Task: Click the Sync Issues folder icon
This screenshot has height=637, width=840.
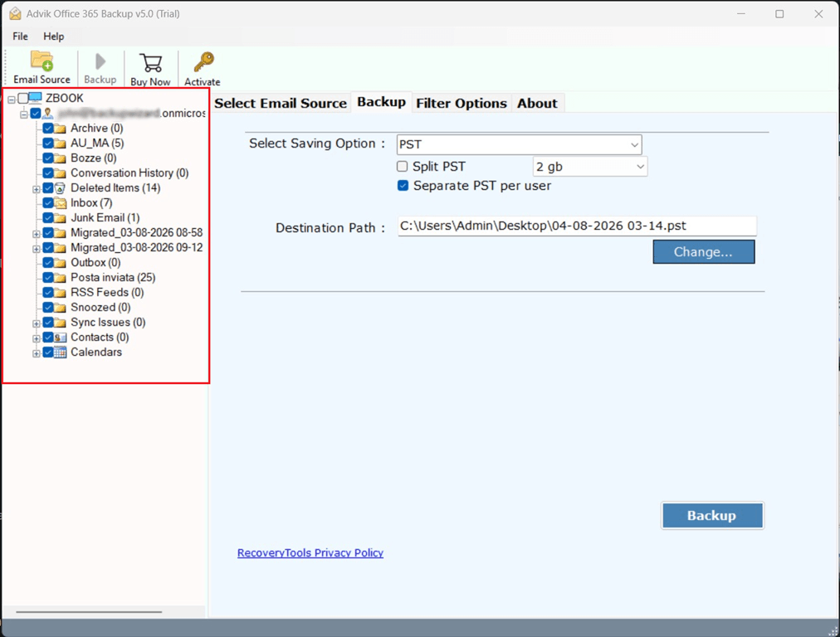Action: click(x=60, y=323)
